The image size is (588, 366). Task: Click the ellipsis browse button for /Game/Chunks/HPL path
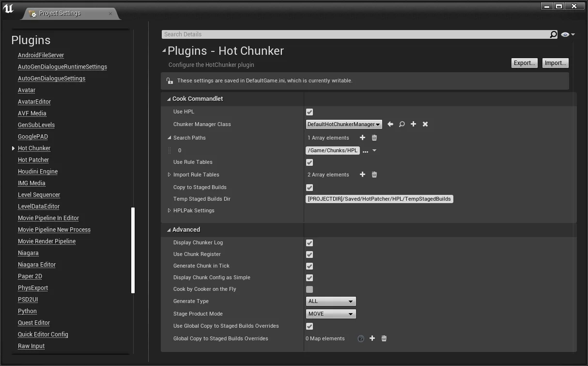pyautogui.click(x=366, y=151)
